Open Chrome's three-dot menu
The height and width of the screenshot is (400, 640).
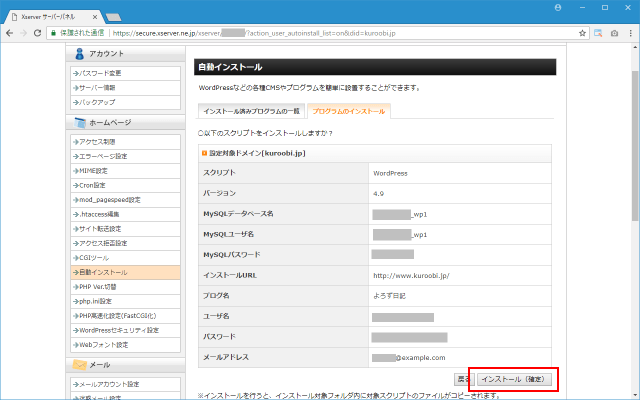click(x=629, y=33)
